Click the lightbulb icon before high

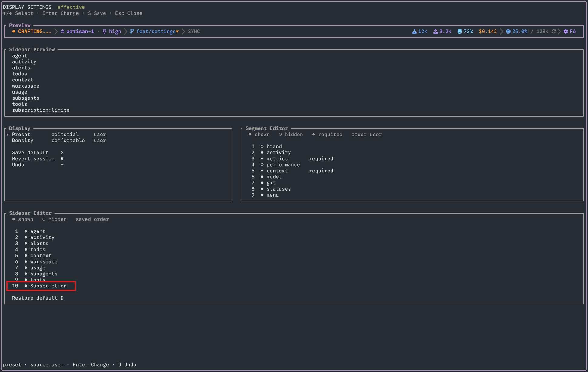105,32
